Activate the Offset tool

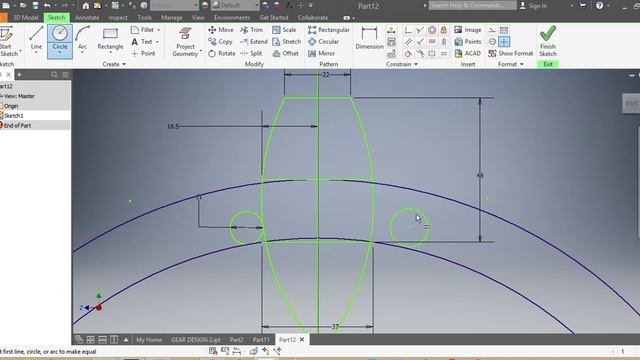click(x=285, y=53)
